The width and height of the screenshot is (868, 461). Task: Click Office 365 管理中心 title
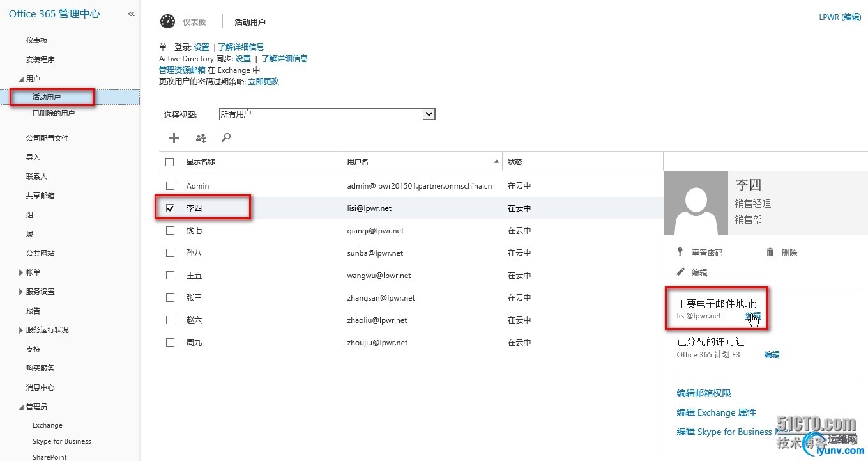coord(54,13)
